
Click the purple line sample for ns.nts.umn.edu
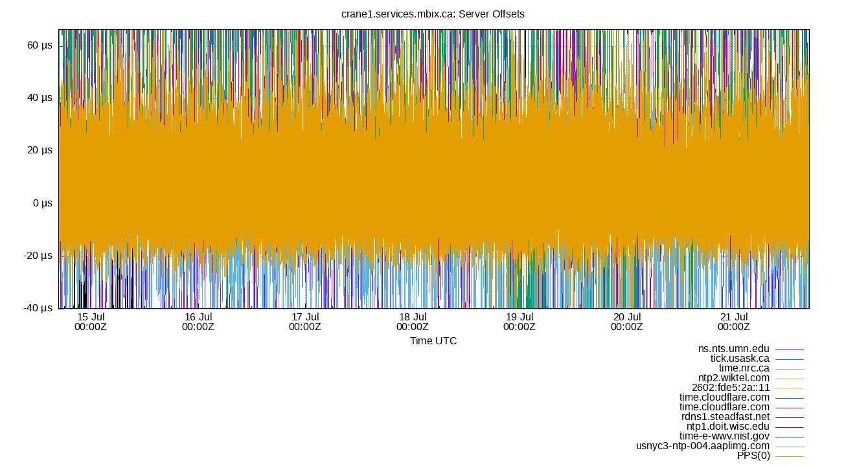tap(789, 349)
